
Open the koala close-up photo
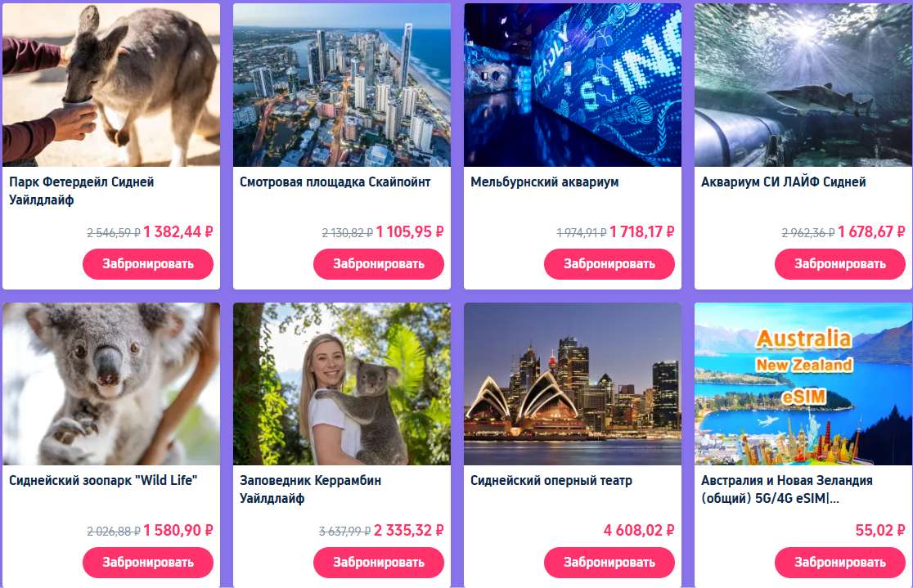pyautogui.click(x=111, y=384)
